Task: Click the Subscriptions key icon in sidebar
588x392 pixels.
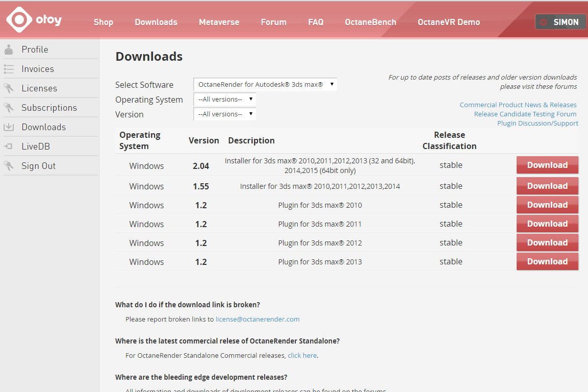Action: point(9,108)
